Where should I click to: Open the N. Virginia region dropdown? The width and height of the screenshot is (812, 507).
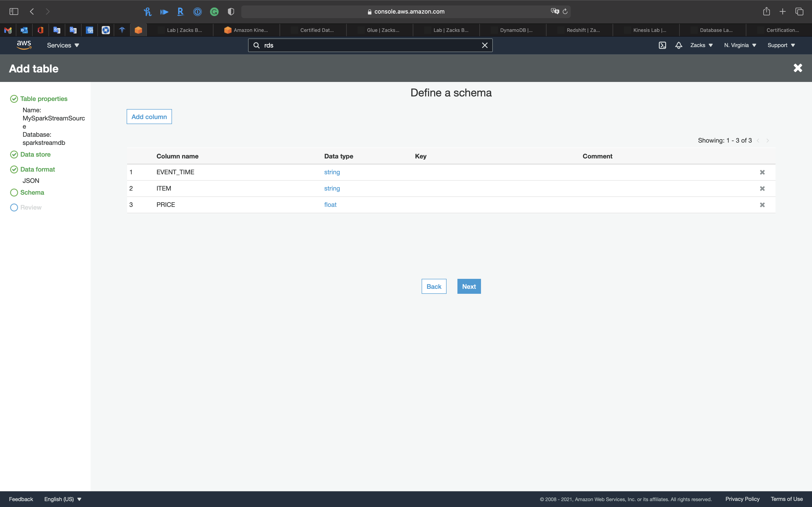tap(740, 45)
